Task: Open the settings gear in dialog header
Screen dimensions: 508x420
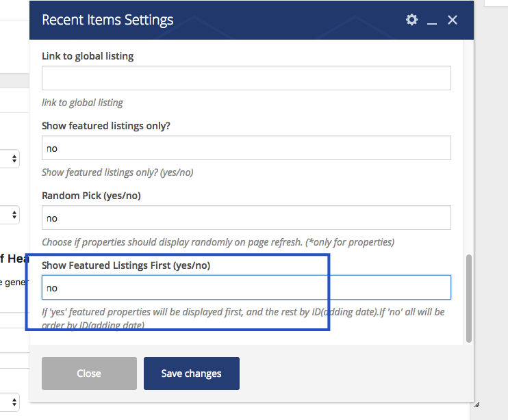Action: click(x=411, y=20)
